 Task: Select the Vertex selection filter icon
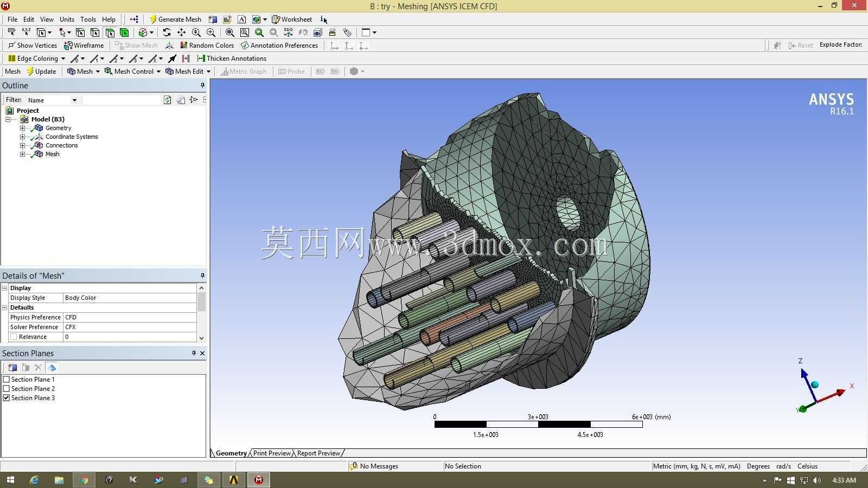coord(80,33)
